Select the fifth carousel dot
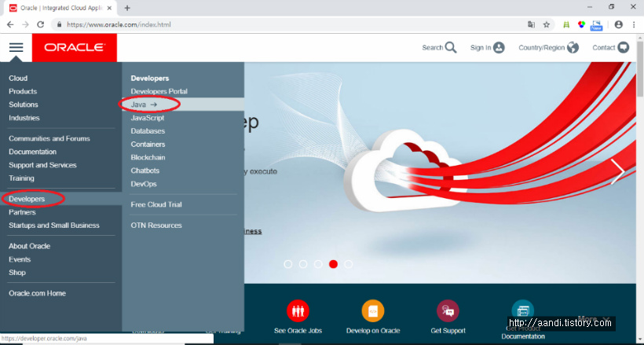The image size is (644, 345). click(x=348, y=264)
